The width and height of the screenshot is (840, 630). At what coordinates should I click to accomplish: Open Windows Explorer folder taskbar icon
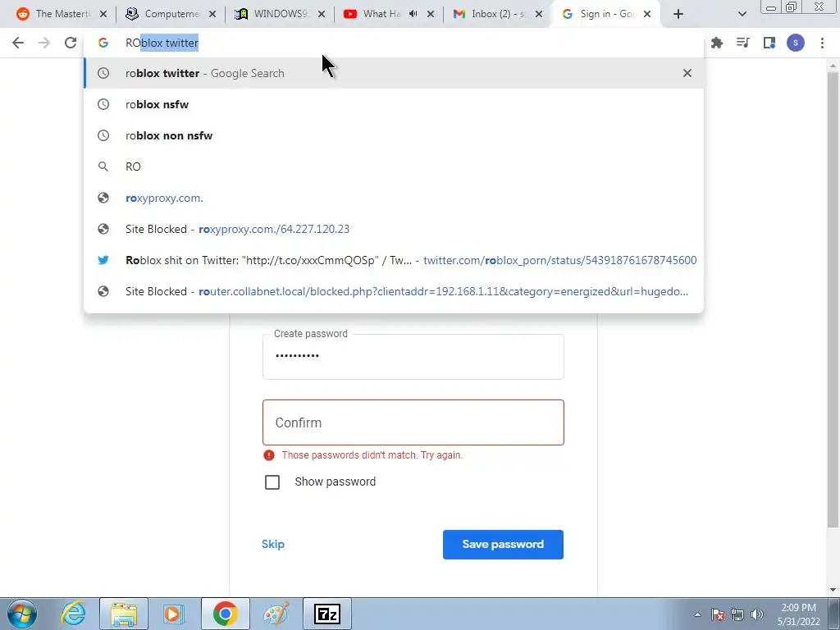click(124, 614)
